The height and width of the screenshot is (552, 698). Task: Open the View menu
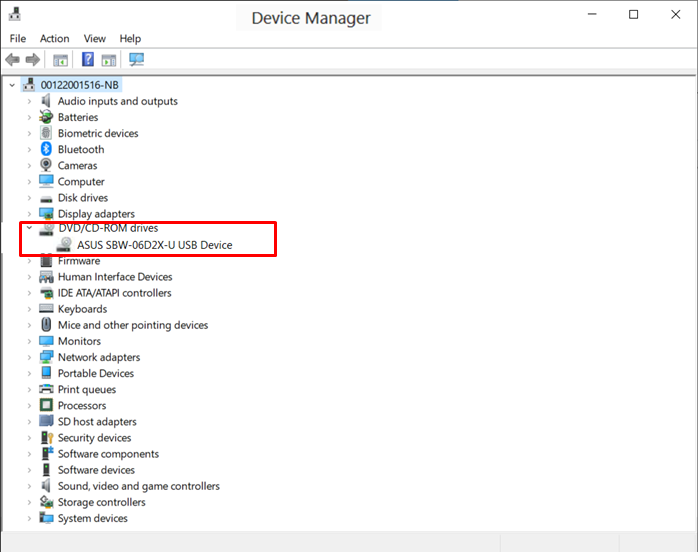[x=95, y=39]
